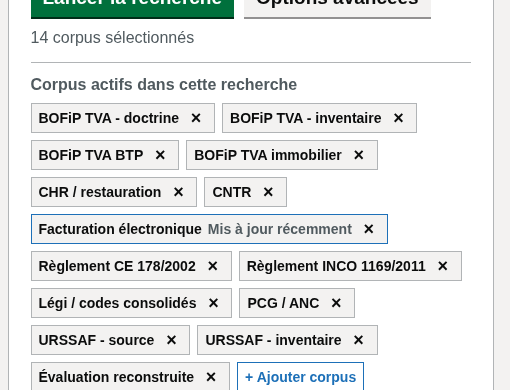The image size is (510, 390).
Task: Select the PCG / ANC label
Action: pyautogui.click(x=283, y=303)
